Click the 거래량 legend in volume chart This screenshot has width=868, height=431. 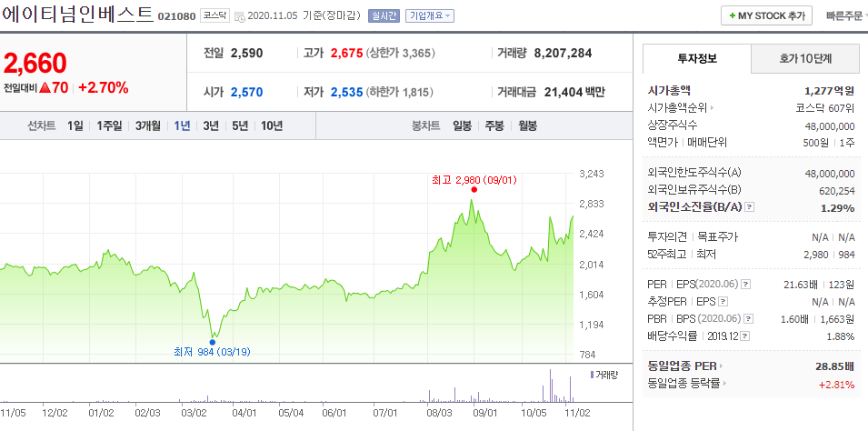tap(604, 375)
